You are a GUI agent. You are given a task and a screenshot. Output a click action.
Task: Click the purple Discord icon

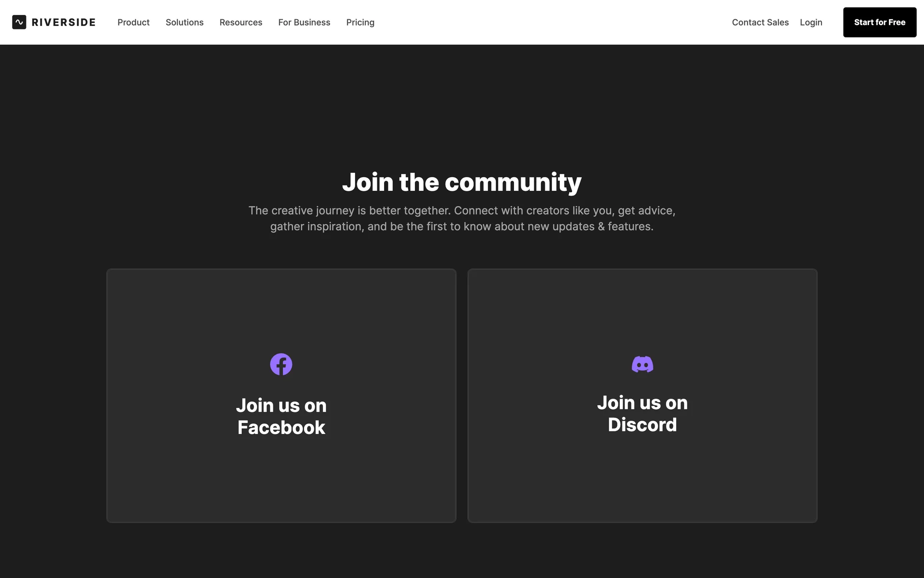point(642,364)
